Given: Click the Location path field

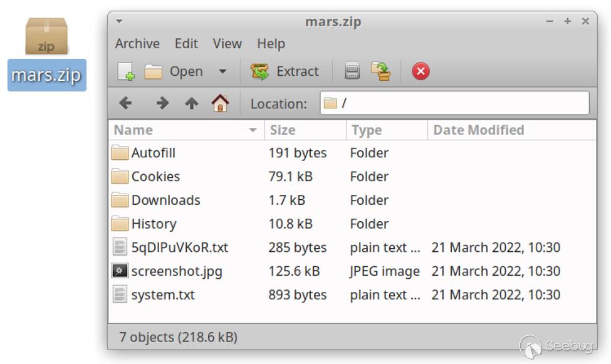Looking at the screenshot, I should point(454,103).
